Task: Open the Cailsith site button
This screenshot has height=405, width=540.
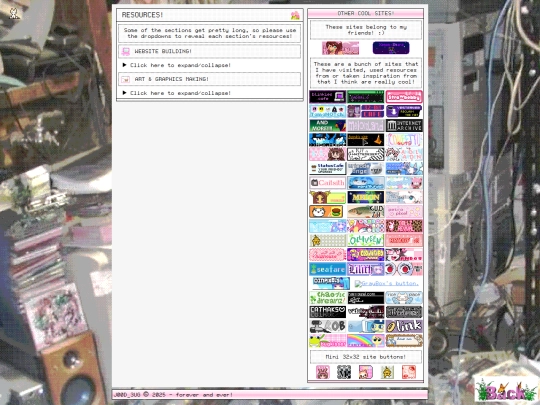Action: click(x=328, y=183)
